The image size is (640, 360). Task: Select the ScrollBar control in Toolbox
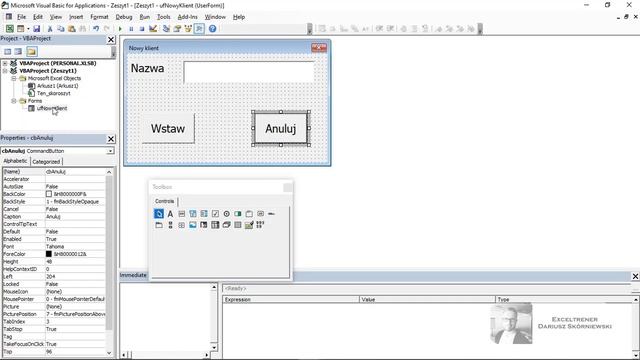click(x=170, y=225)
